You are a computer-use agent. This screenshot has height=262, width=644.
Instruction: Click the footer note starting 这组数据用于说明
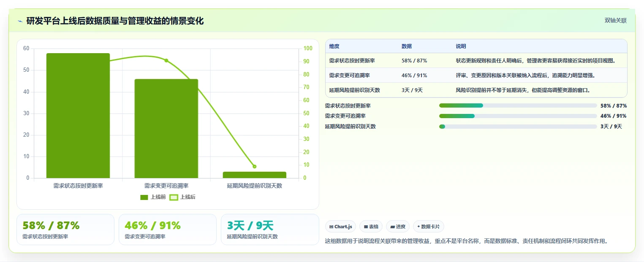(467, 241)
